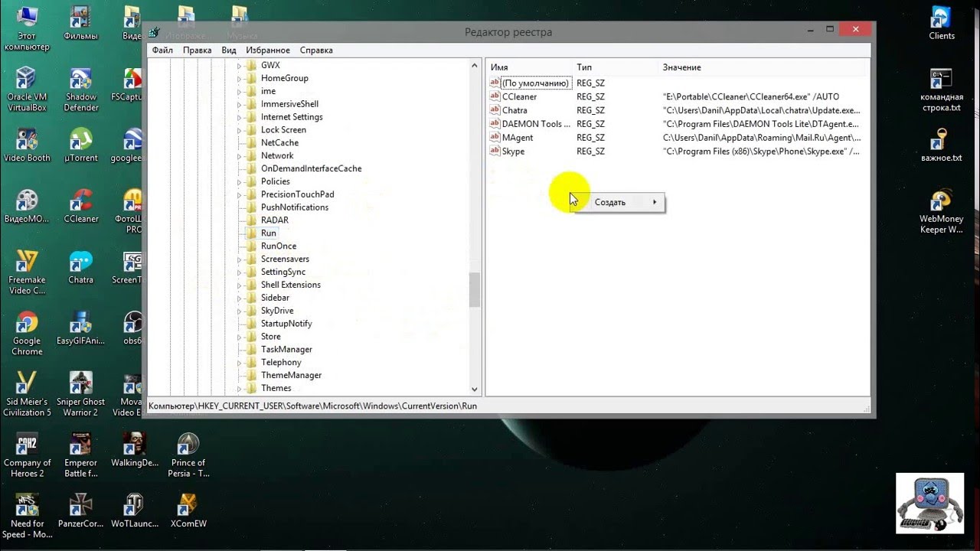Select the DAEMON Tools registry value icon
Screen dimensions: 980x551
point(495,124)
